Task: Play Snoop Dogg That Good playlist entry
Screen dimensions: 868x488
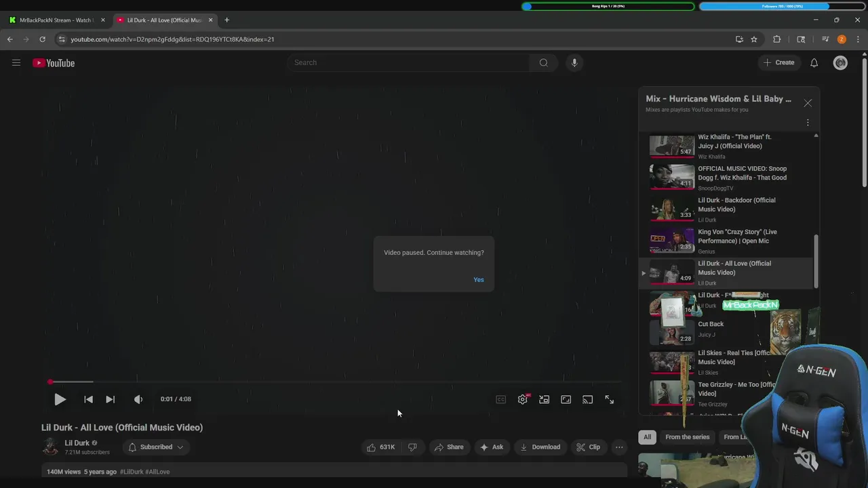Action: point(726,178)
